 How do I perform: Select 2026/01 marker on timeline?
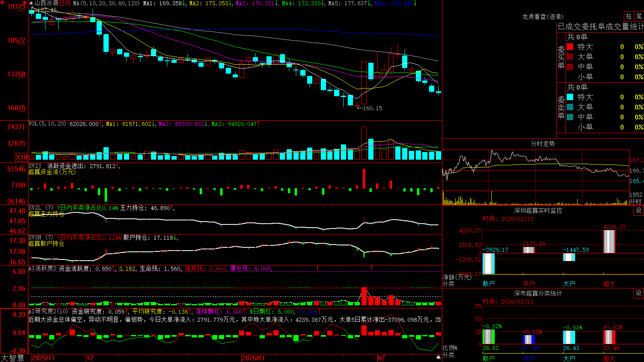[254, 358]
